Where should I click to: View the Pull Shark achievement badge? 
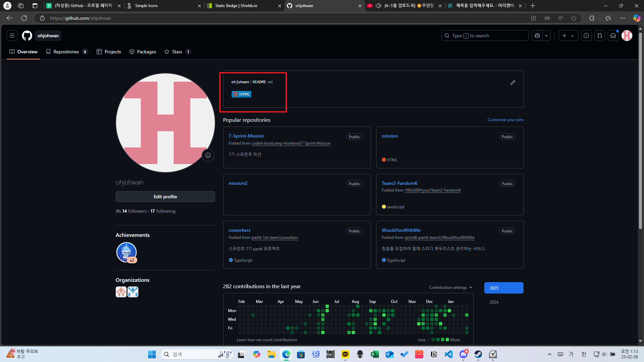[x=127, y=252]
